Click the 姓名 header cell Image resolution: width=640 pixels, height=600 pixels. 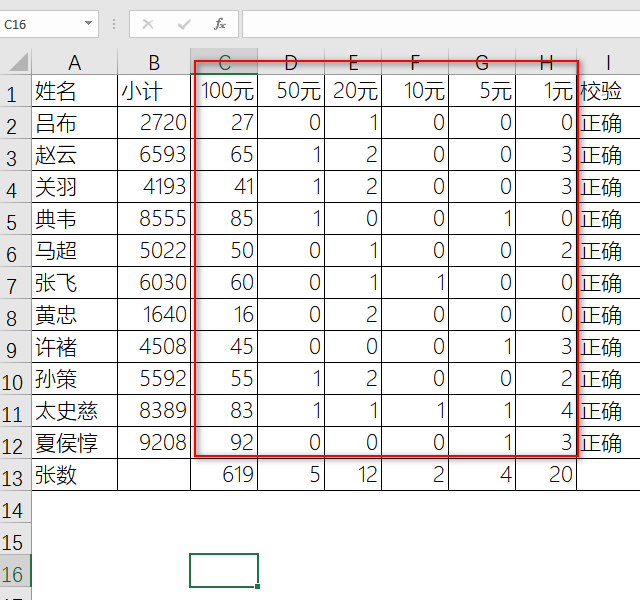tap(74, 91)
